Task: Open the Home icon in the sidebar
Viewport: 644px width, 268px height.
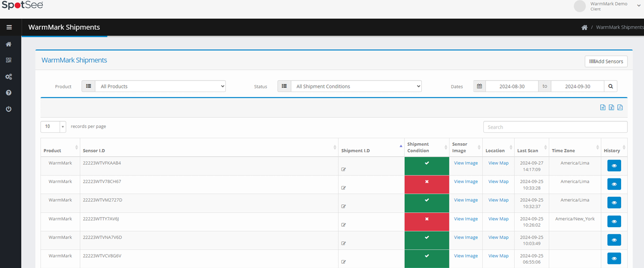Action: tap(9, 44)
